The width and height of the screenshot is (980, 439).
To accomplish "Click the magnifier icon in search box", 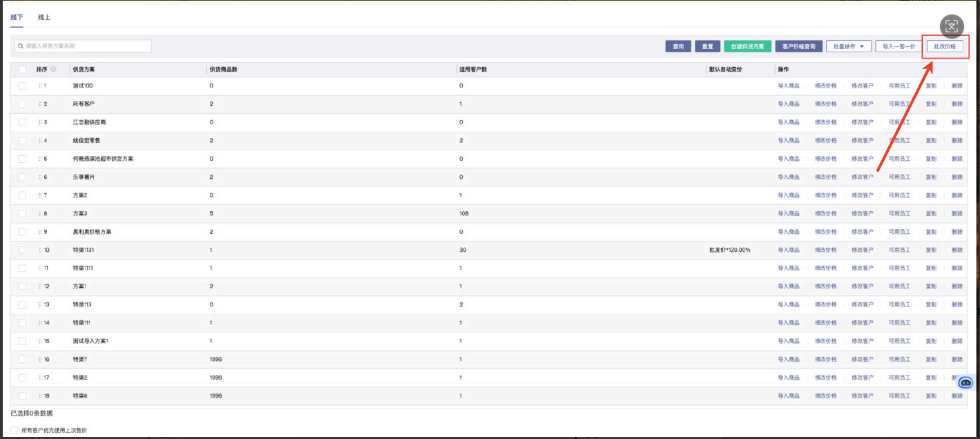I will click(x=21, y=46).
